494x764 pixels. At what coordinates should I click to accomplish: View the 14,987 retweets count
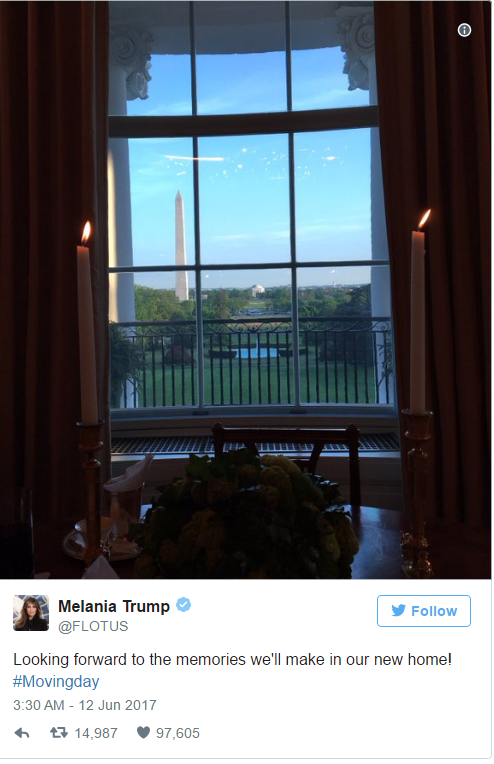(x=96, y=733)
